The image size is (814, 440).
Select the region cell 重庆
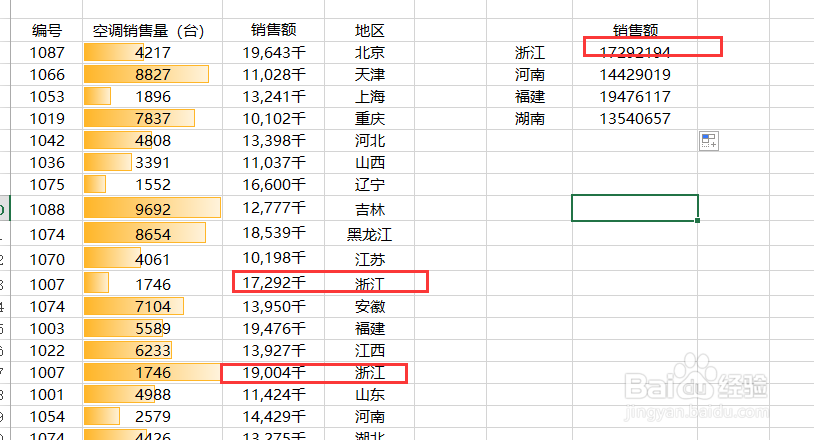point(370,119)
